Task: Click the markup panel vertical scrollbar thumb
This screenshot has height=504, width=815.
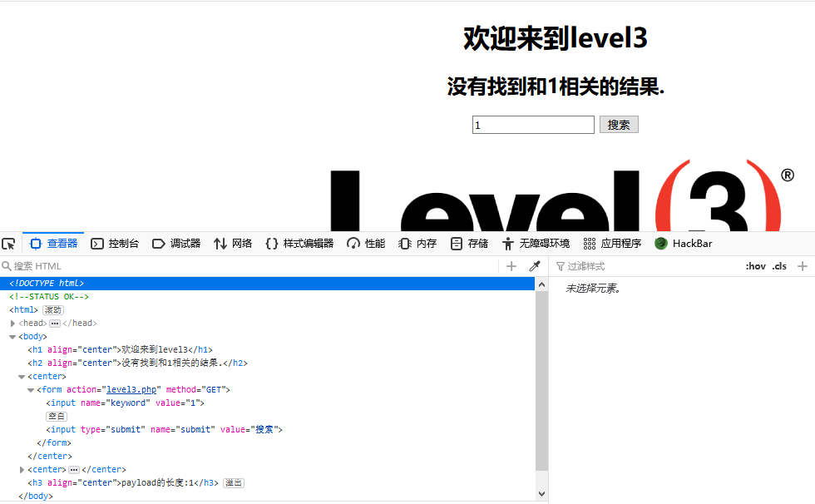Action: (541, 381)
